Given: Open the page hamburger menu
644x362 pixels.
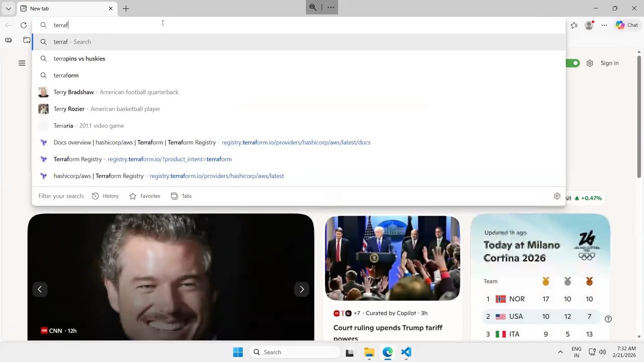Looking at the screenshot, I should pos(22,63).
